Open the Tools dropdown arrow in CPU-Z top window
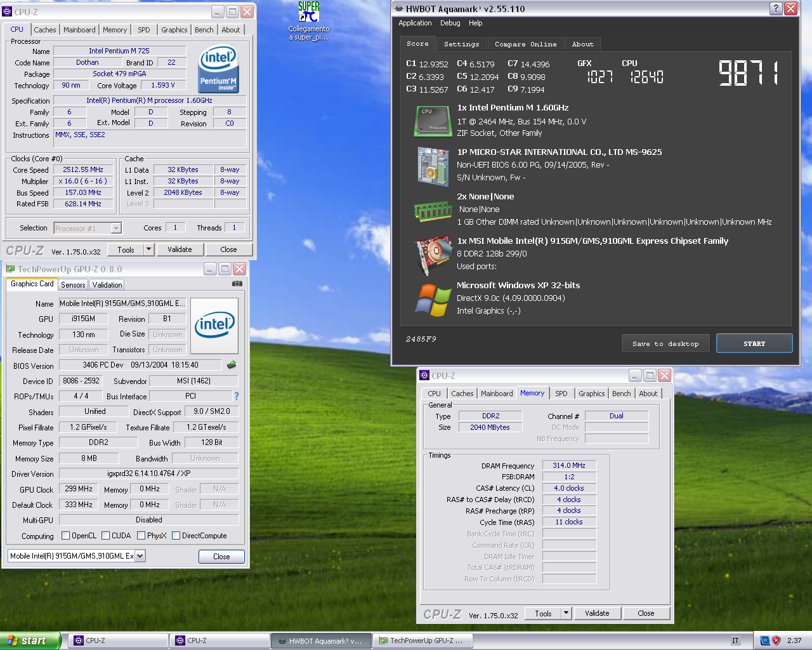This screenshot has height=650, width=812. (x=148, y=249)
